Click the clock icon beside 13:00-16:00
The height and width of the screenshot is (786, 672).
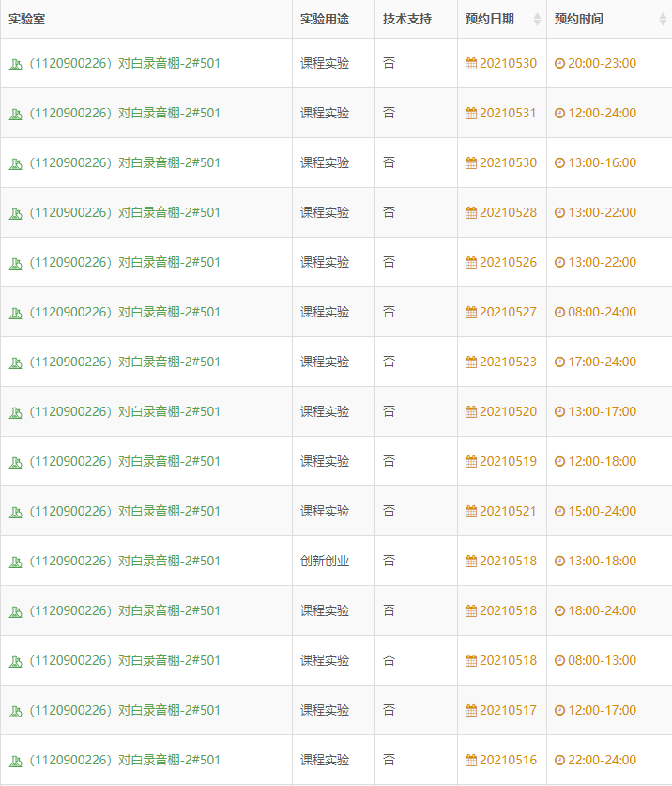click(x=559, y=162)
